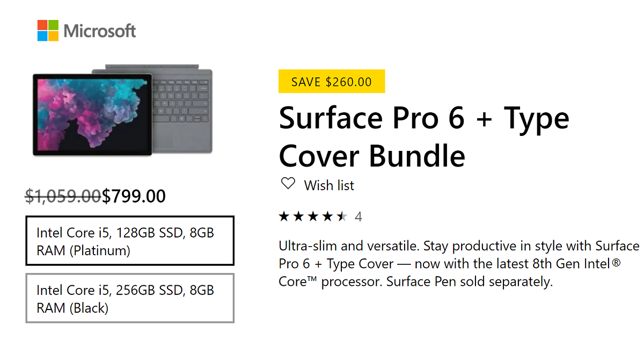The height and width of the screenshot is (353, 644).
Task: Open the review count number 4
Action: click(x=358, y=217)
